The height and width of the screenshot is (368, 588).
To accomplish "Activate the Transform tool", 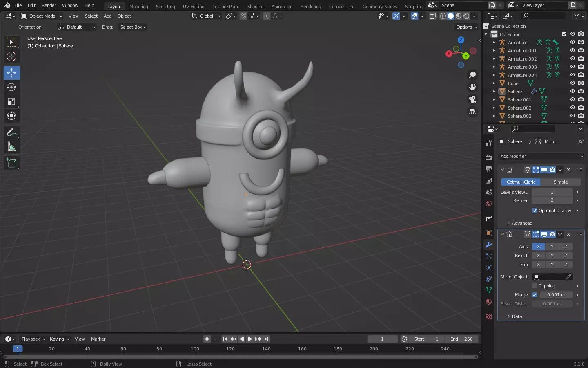I will point(11,116).
